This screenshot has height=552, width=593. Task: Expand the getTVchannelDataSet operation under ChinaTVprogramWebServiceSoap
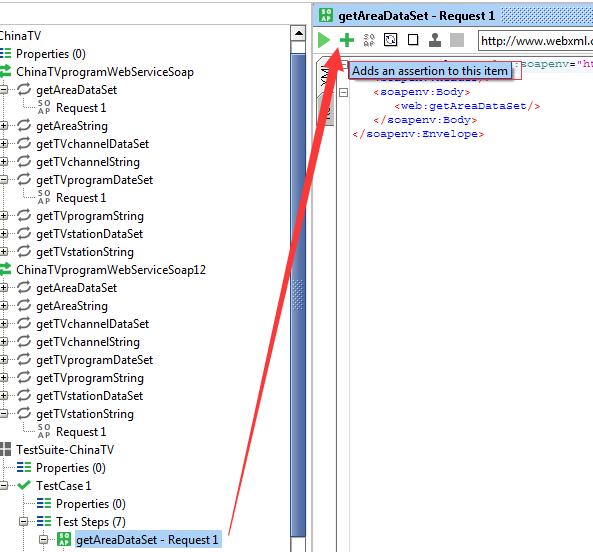pyautogui.click(x=3, y=144)
